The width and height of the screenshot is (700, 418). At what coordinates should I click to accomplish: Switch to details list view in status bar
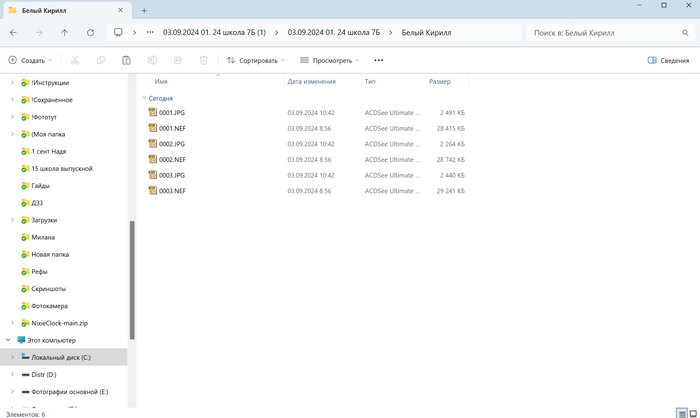pos(678,412)
